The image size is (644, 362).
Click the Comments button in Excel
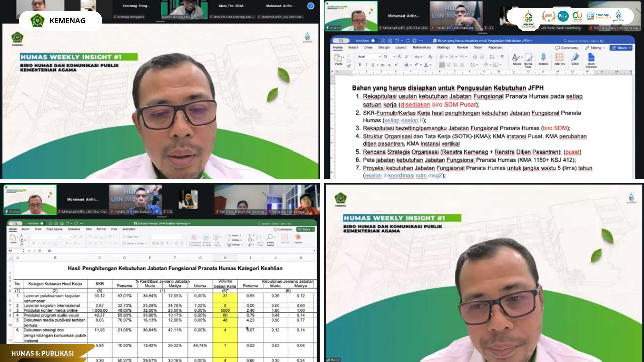pyautogui.click(x=283, y=229)
